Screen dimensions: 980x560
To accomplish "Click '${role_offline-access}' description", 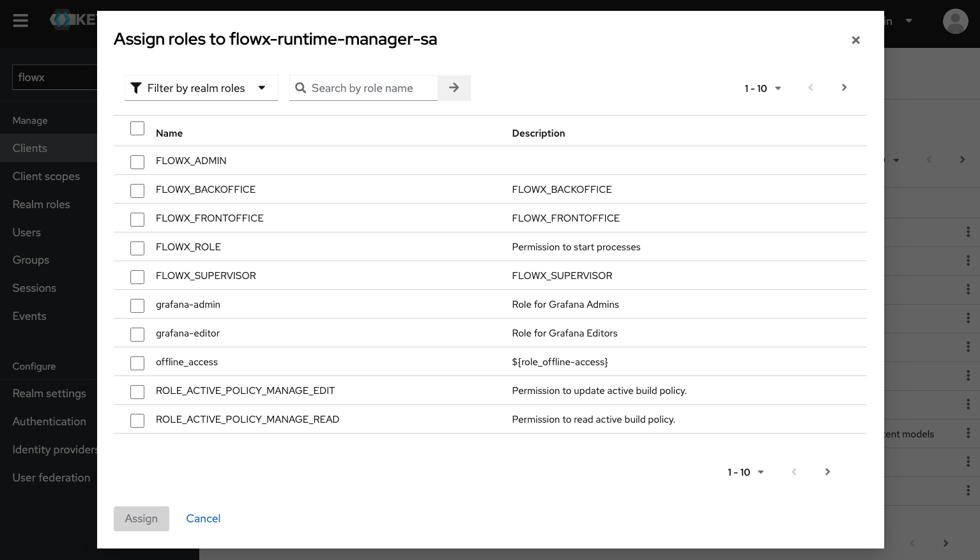I will pyautogui.click(x=560, y=362).
